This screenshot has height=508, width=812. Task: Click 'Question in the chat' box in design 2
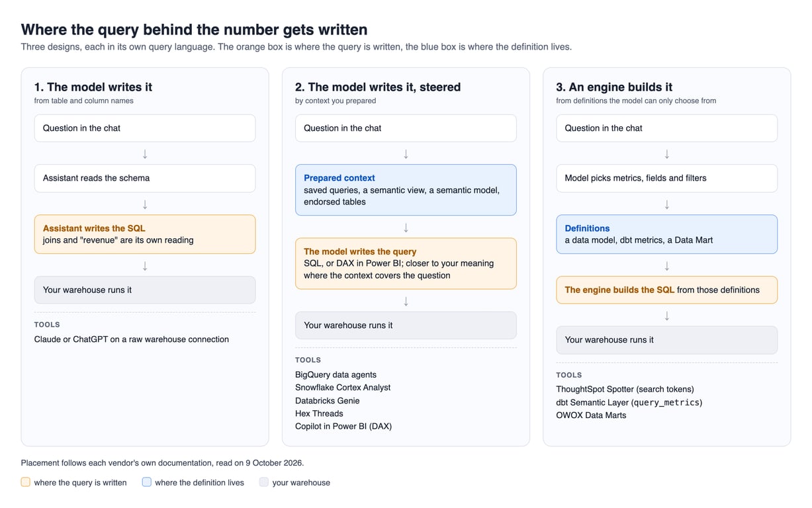click(x=406, y=128)
